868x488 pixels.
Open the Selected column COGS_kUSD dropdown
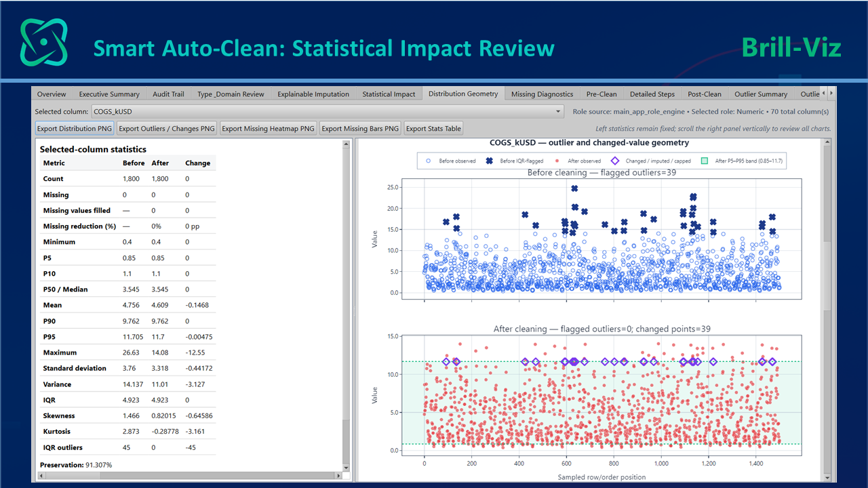point(327,111)
